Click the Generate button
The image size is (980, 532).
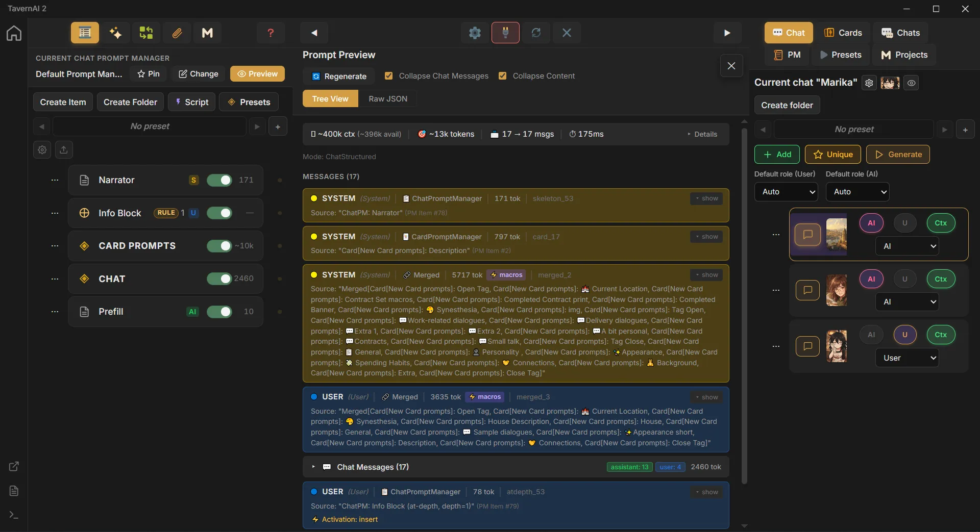[898, 155]
